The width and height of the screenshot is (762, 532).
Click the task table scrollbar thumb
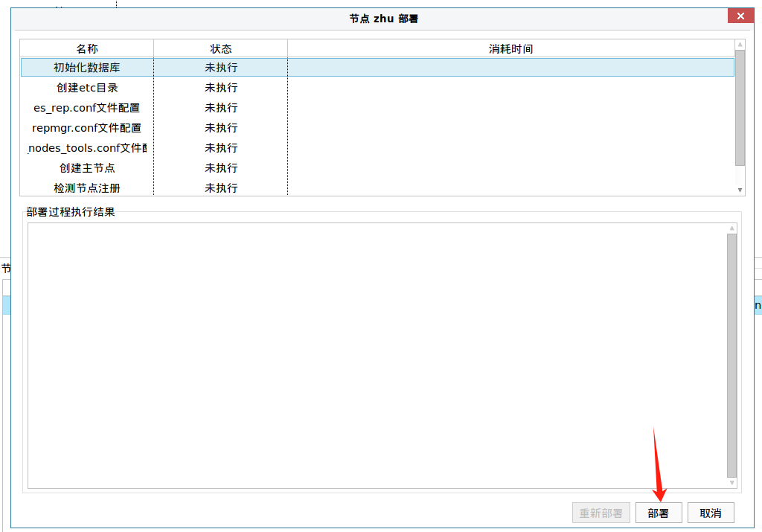(x=740, y=108)
